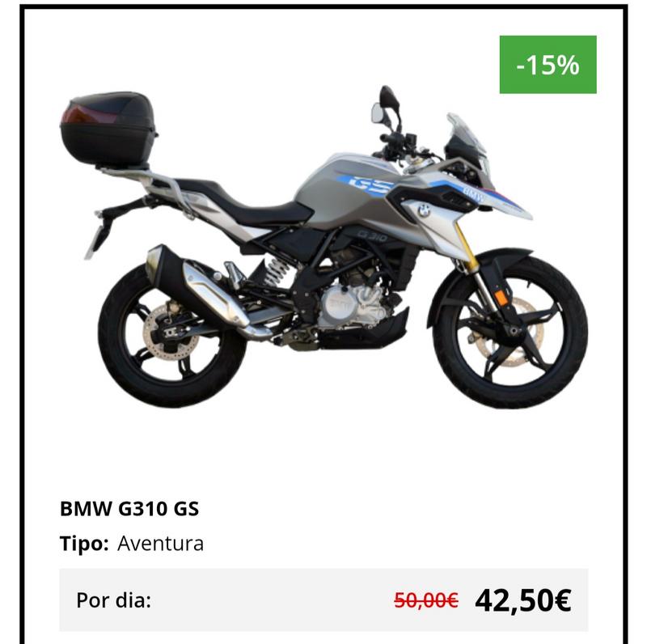Screen dimensions: 647x644
Task: Select the discounted 42,50€ price
Action: 522,600
